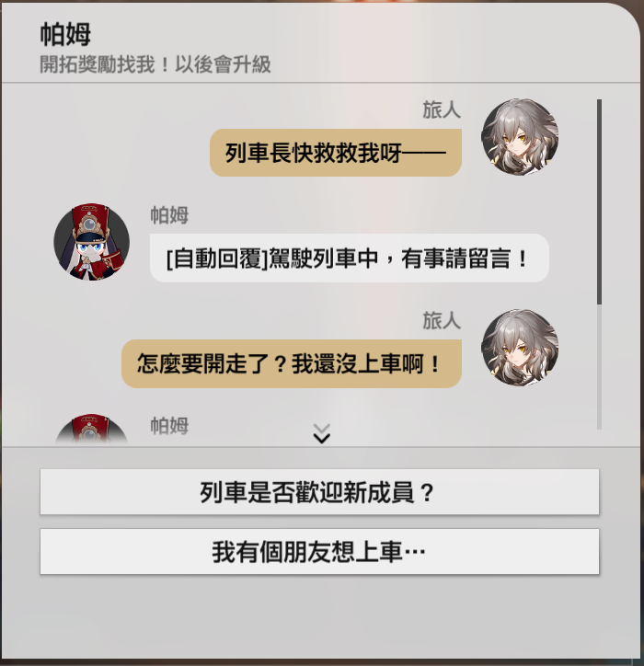Choose reply 我有個朋友想上車…
Screen dimensions: 644x666
[319, 551]
